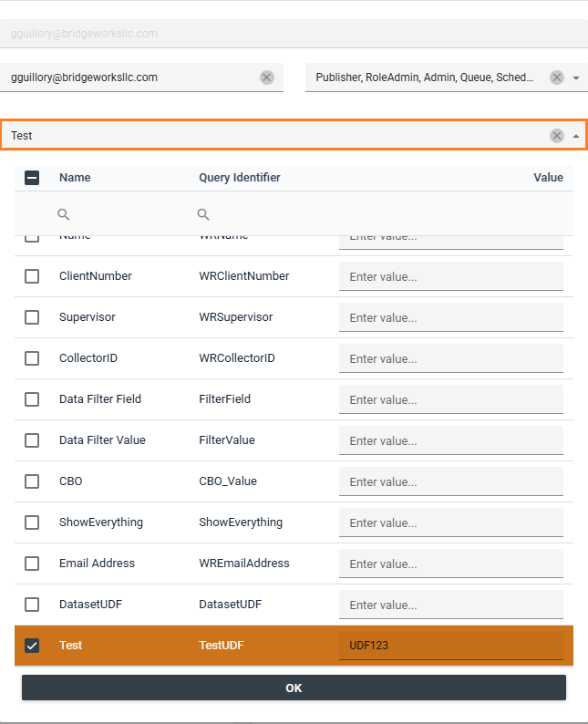
Task: Toggle the select-all header checkbox
Action: (x=32, y=177)
